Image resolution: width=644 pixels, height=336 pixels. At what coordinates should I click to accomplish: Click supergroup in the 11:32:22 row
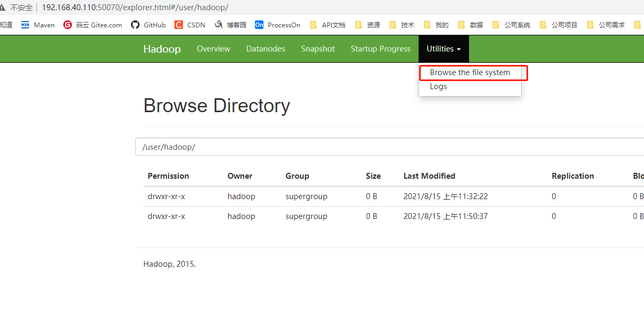306,196
